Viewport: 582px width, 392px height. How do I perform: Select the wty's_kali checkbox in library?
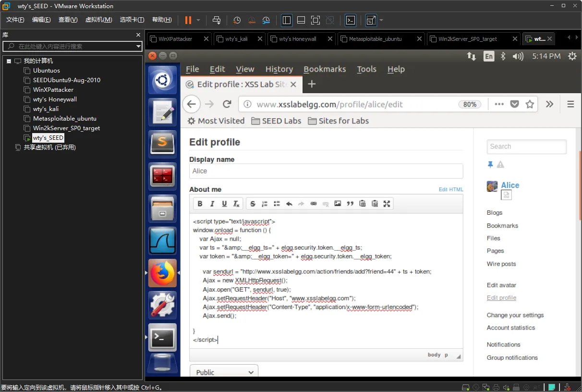click(x=27, y=109)
